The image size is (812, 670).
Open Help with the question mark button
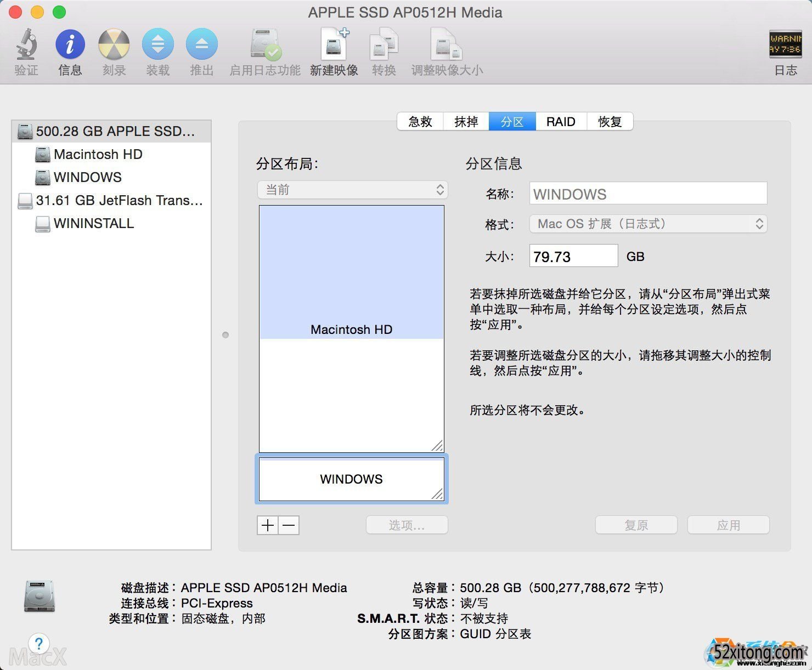tap(39, 643)
